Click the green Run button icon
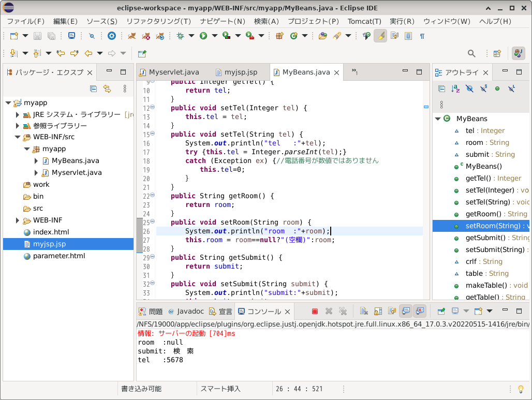 pyautogui.click(x=203, y=36)
